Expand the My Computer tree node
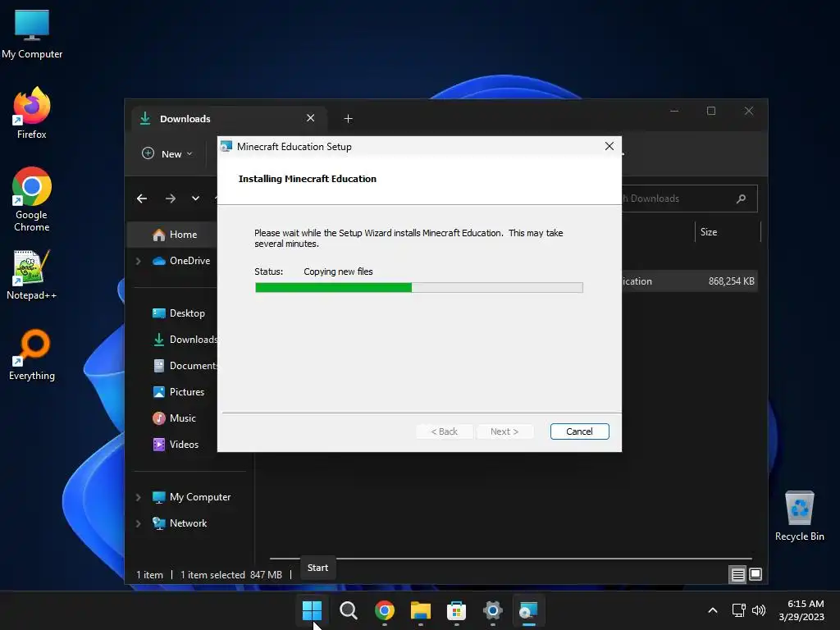Image resolution: width=840 pixels, height=630 pixels. 138,497
